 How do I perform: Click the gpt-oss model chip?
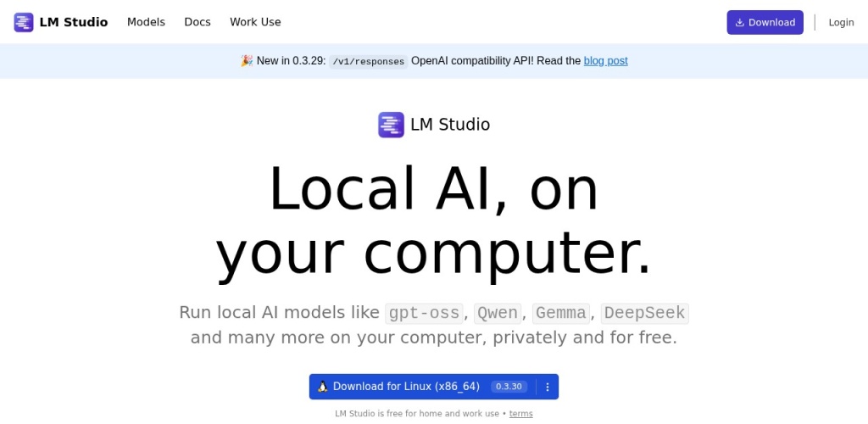point(424,313)
